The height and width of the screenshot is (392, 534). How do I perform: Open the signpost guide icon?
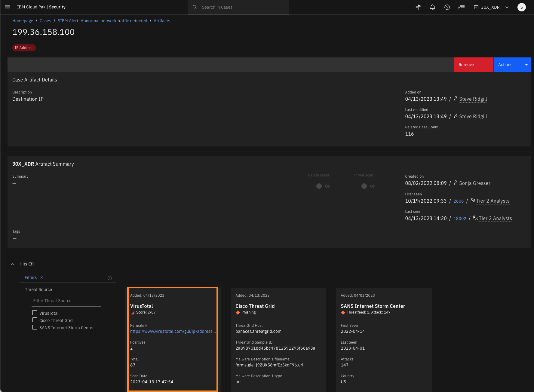pos(418,7)
